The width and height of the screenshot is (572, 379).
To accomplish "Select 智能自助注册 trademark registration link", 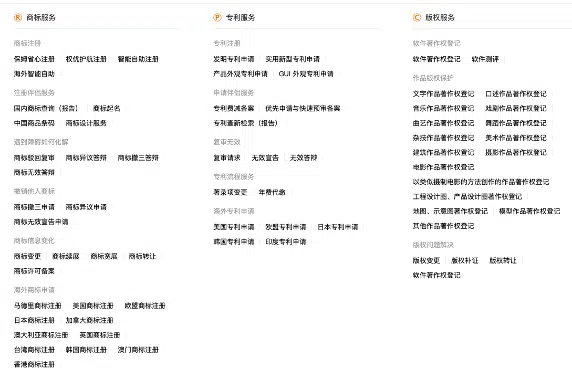I will [x=138, y=59].
